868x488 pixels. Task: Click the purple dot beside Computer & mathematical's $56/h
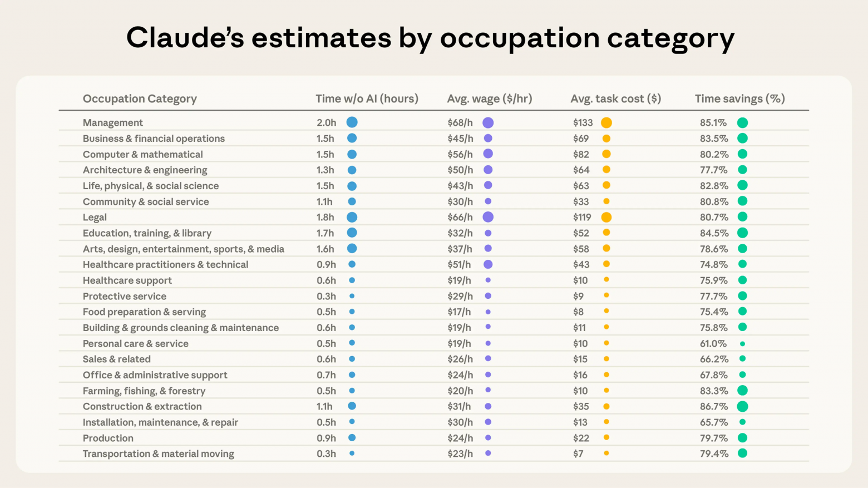(488, 154)
